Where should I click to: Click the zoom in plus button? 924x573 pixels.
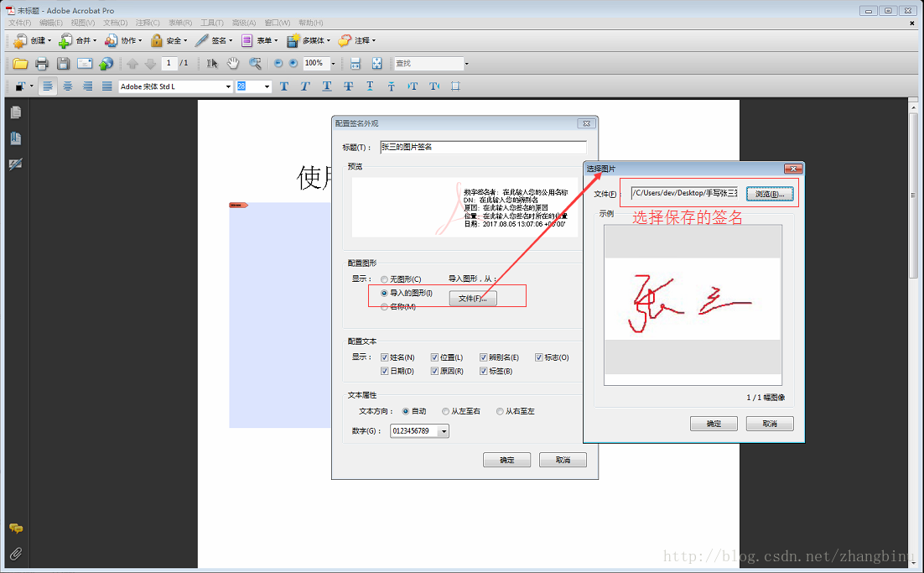coord(293,63)
